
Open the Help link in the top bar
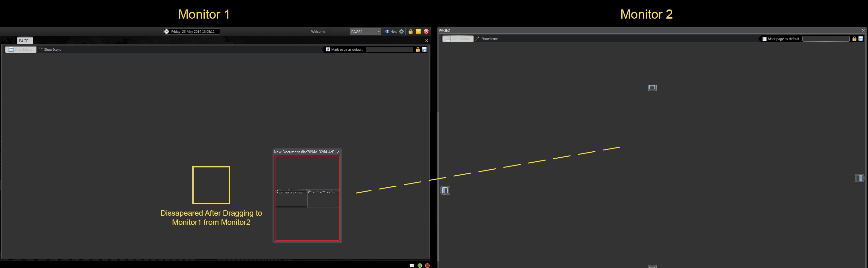pos(391,32)
